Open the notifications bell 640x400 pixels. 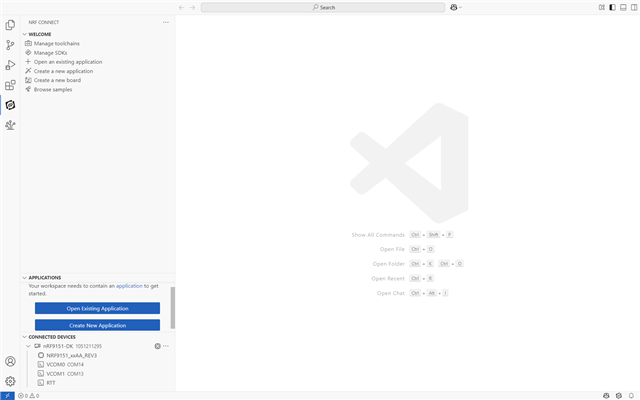click(631, 396)
